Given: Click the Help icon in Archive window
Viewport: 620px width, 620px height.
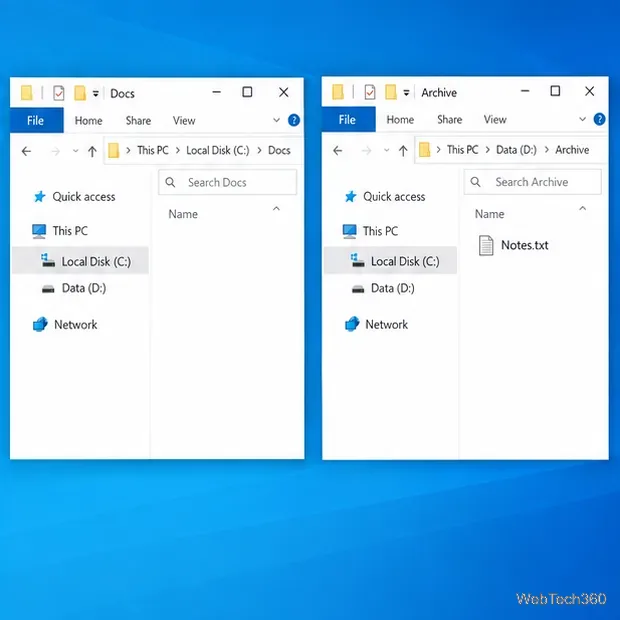Looking at the screenshot, I should pos(599,119).
